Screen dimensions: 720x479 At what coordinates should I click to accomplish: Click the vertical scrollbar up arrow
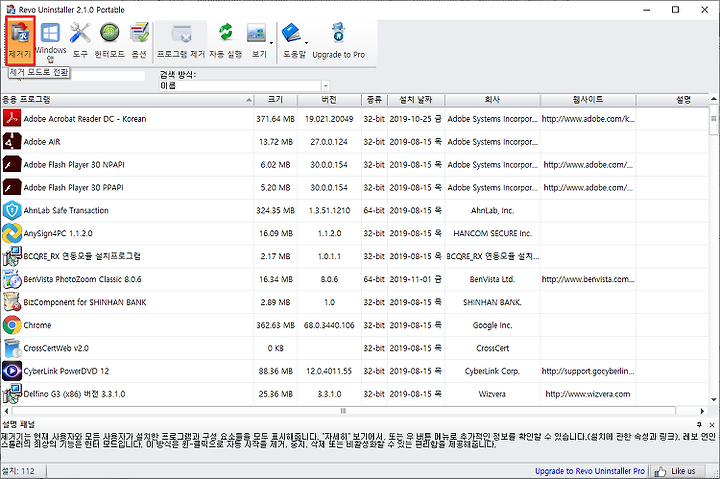pos(714,99)
